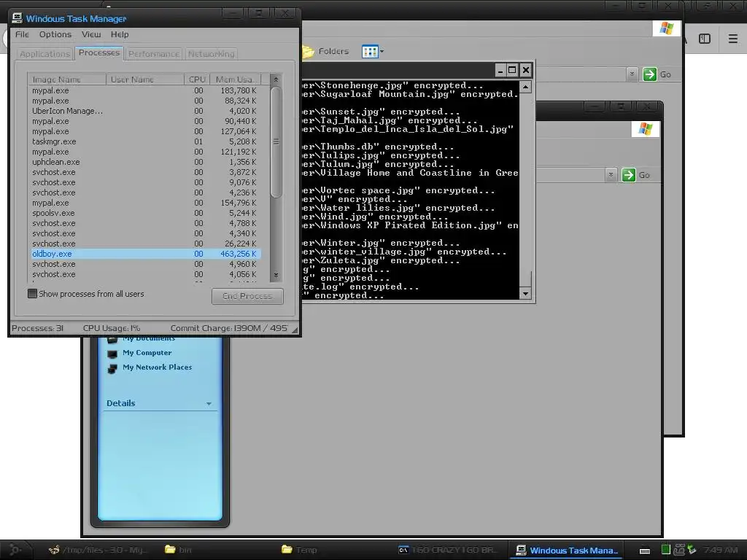This screenshot has height=560, width=747.
Task: Click the process list scroll-down arrow
Action: 275,275
